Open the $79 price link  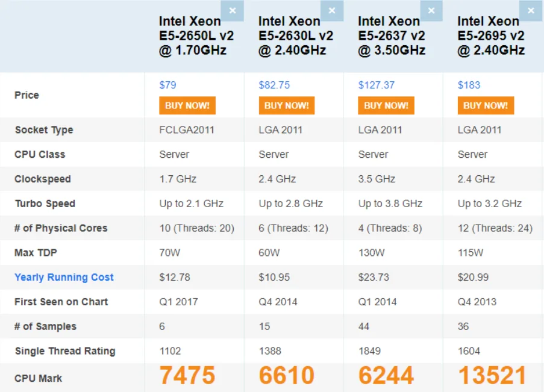[x=167, y=85]
